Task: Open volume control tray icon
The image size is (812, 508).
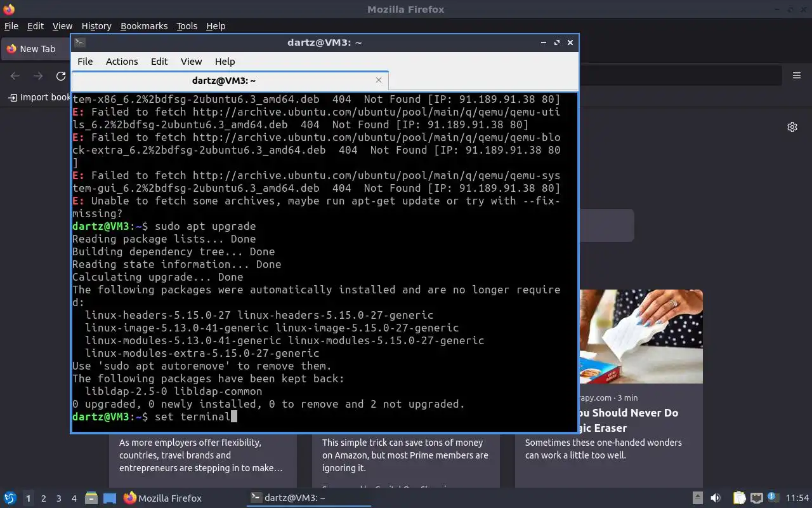Action: click(x=715, y=498)
